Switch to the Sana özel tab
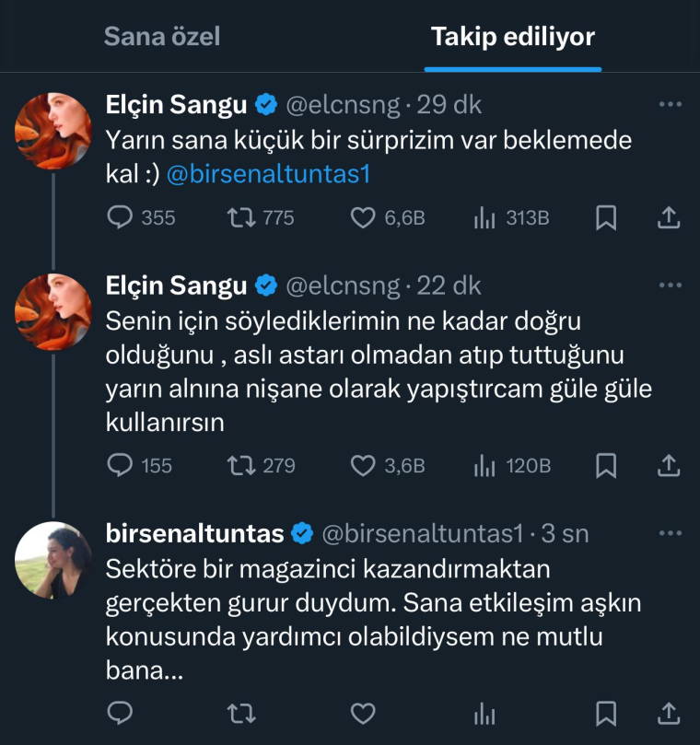Image resolution: width=700 pixels, height=745 pixels. pos(161,37)
